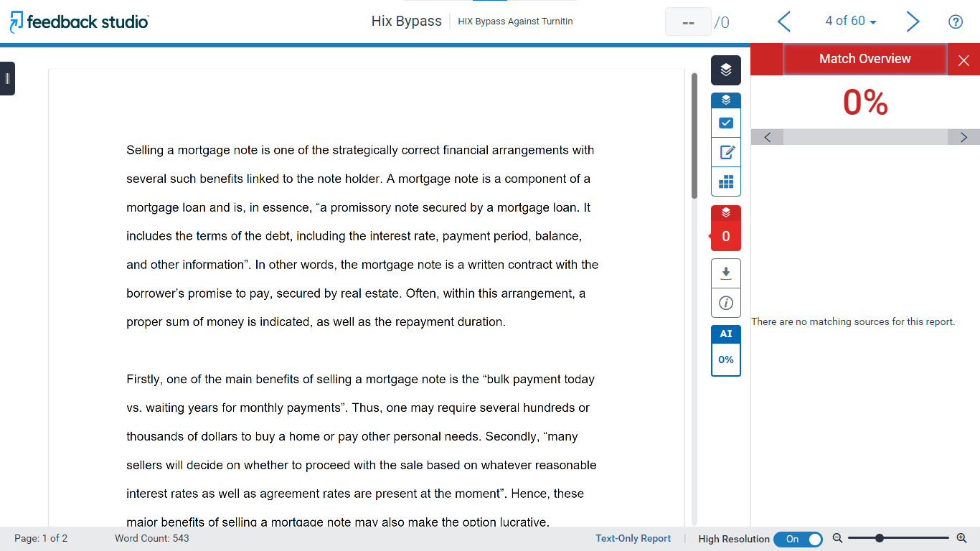
Task: Open the help question mark icon
Action: pos(955,22)
